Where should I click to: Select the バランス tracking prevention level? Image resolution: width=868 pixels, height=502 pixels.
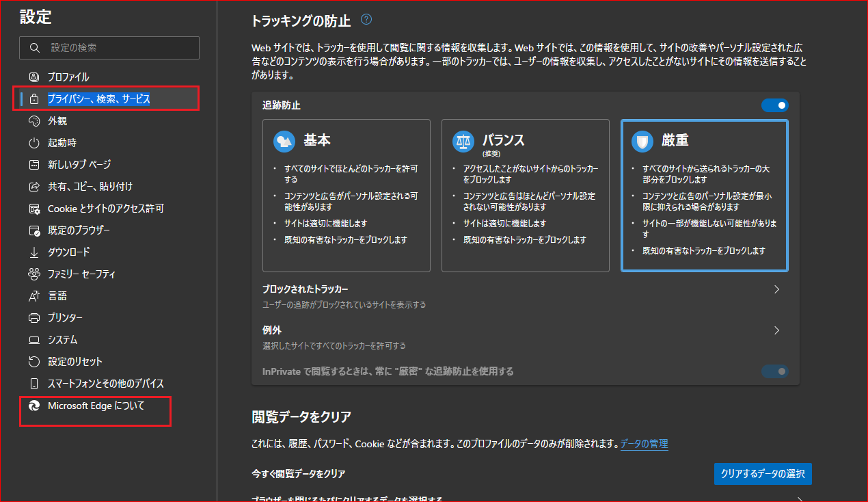point(526,195)
